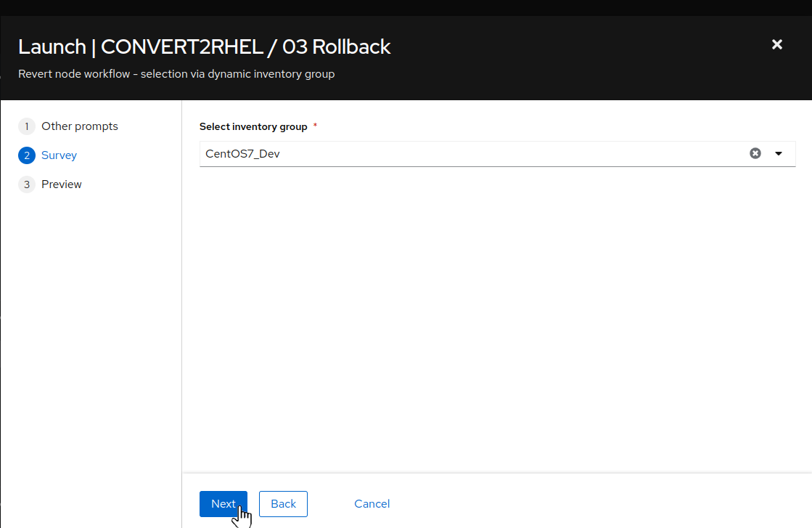Select the Survey wizard step

click(x=48, y=155)
